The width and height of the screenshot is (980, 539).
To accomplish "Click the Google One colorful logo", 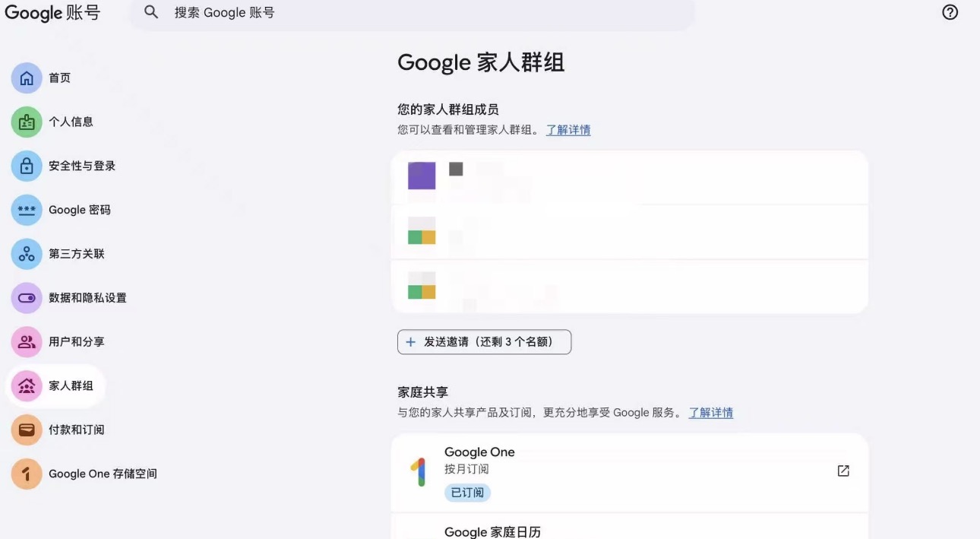I will (x=418, y=472).
